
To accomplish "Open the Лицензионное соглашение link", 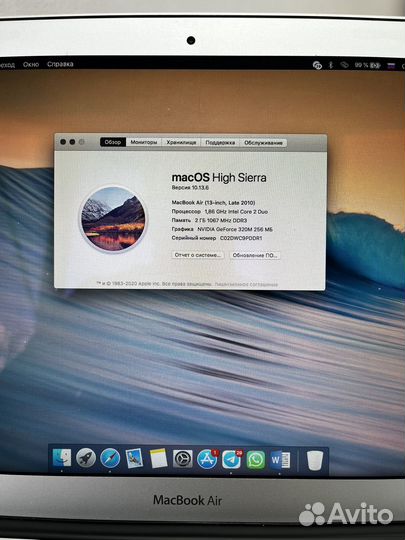I will (x=246, y=284).
